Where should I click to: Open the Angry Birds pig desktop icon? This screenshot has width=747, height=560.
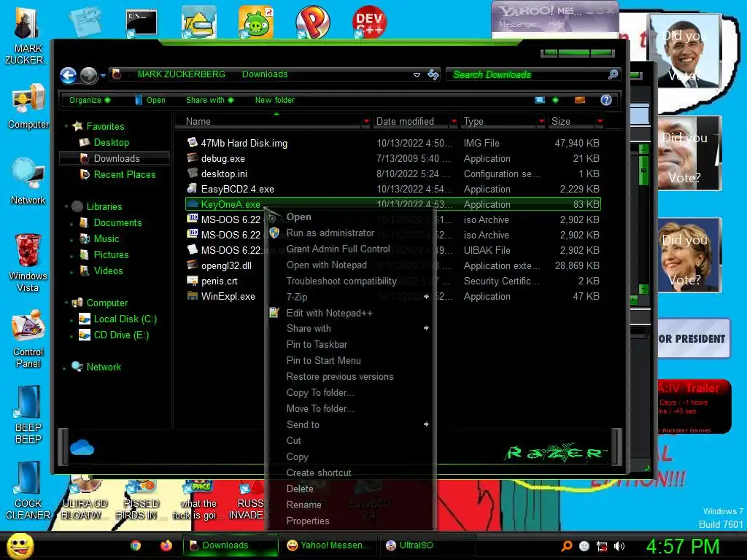tap(256, 22)
